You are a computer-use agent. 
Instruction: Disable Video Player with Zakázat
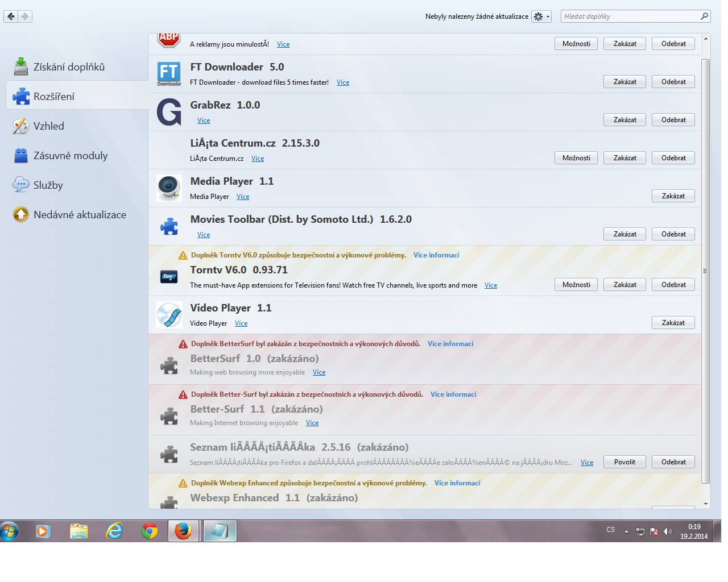673,323
